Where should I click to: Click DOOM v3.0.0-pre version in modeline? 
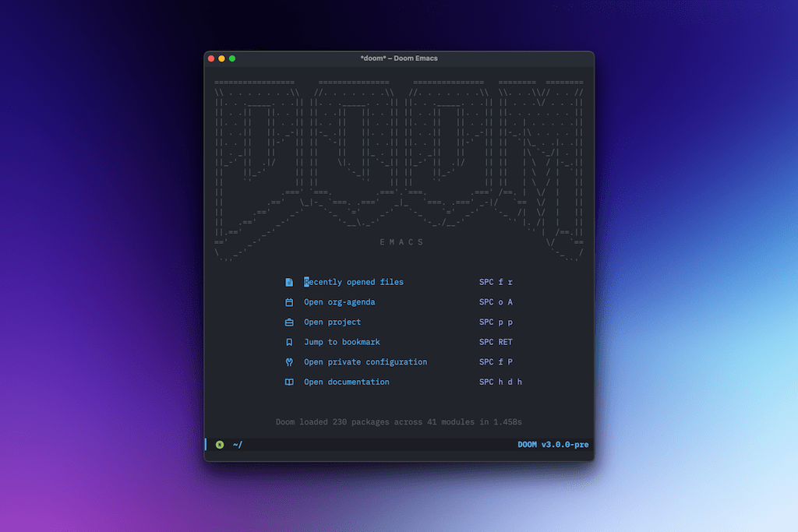coord(553,445)
